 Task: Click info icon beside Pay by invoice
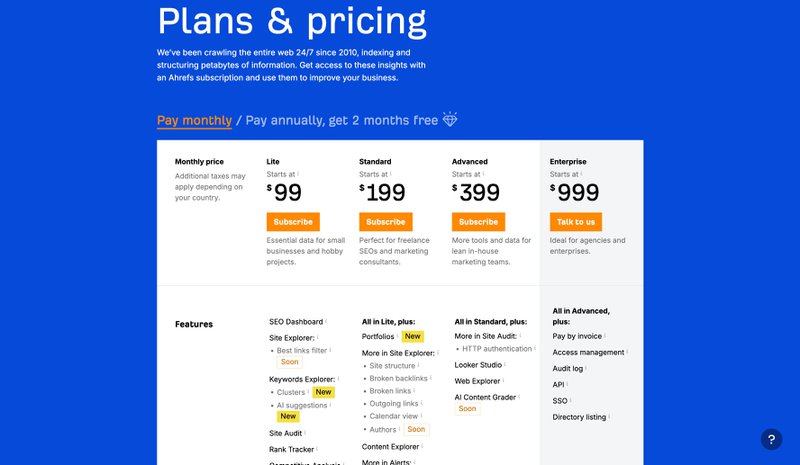[606, 336]
